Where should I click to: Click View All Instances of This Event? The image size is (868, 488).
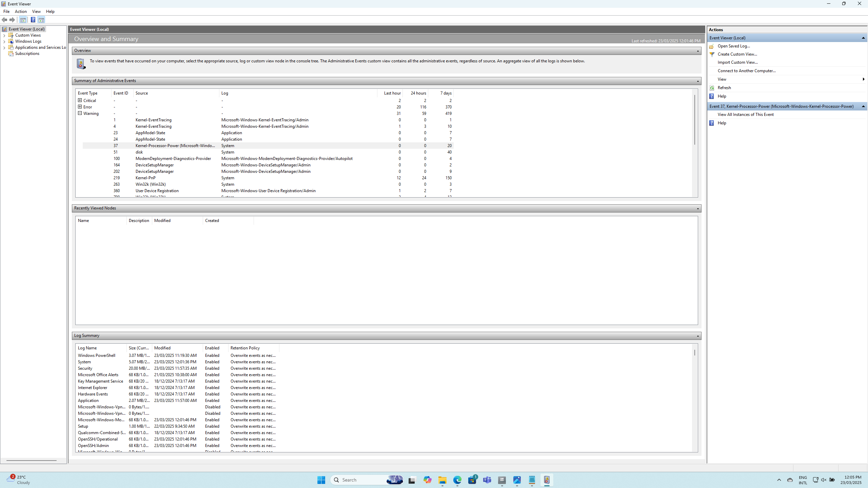[x=746, y=115]
